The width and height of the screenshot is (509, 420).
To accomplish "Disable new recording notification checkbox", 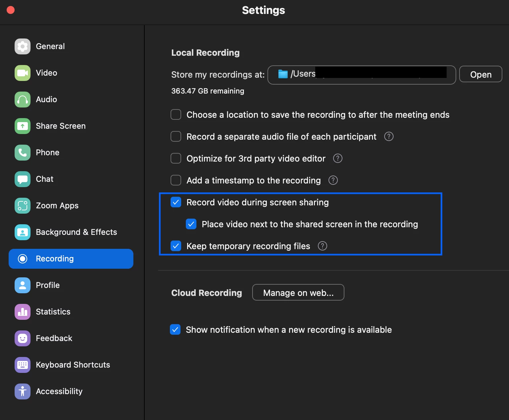I will coord(175,329).
